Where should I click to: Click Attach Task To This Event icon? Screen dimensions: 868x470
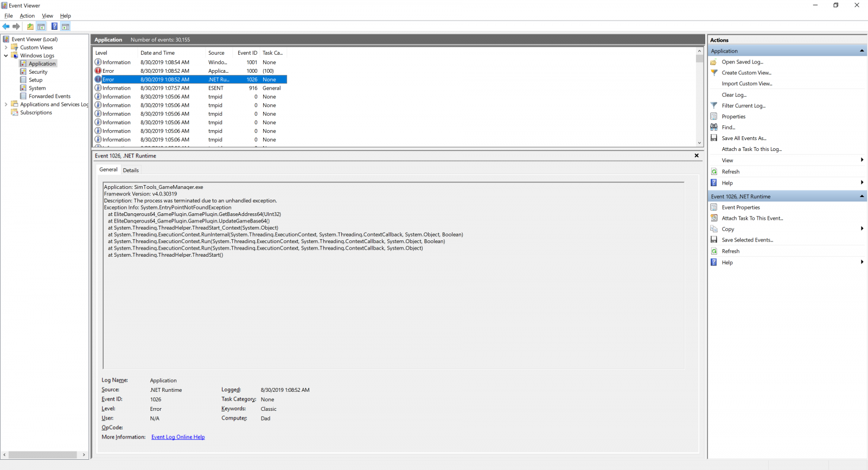pyautogui.click(x=714, y=218)
